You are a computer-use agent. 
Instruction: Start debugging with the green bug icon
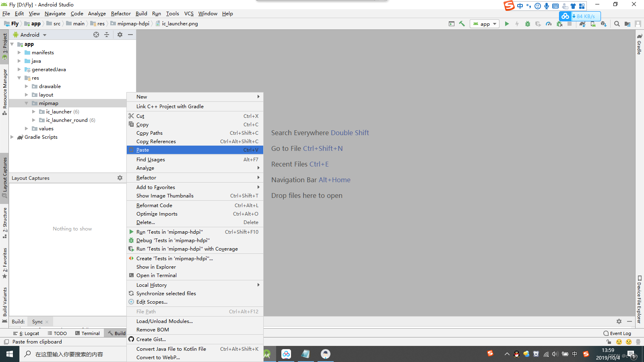pyautogui.click(x=528, y=24)
